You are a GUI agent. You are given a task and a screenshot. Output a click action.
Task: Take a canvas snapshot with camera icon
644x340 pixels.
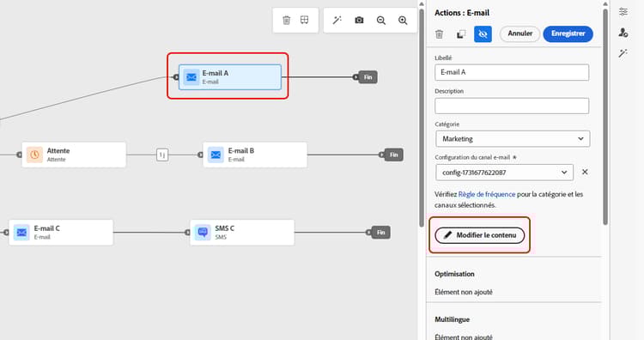[359, 20]
